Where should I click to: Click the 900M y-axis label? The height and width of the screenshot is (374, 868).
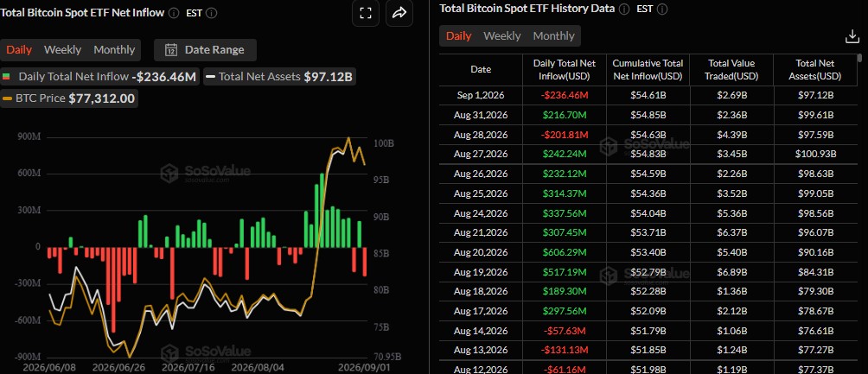30,137
